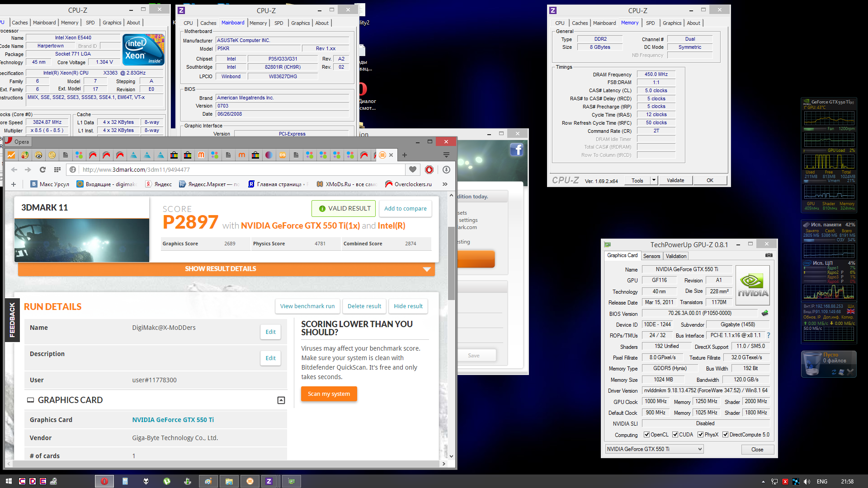
Task: Toggle the OpenCL checkbox
Action: [646, 435]
